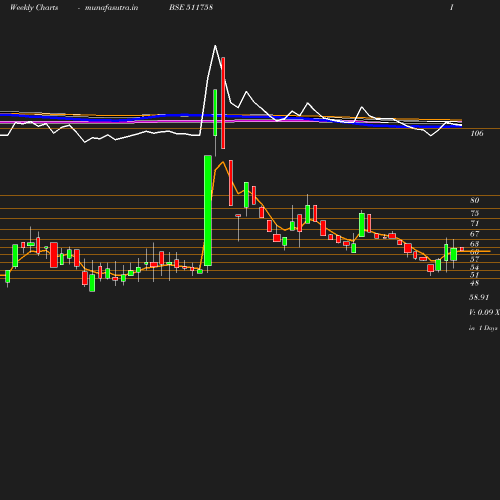Click the "106" price level label
This screenshot has width=500, height=500.
[x=477, y=133]
